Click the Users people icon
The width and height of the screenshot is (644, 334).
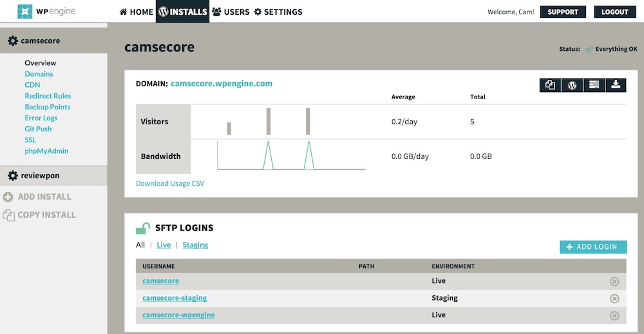tap(216, 12)
